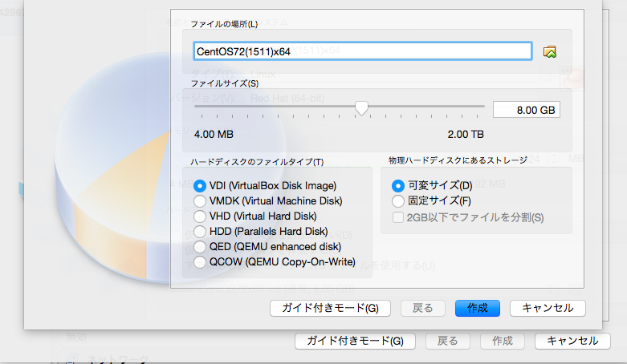The width and height of the screenshot is (627, 364).
Task: Click the 4.00 MB minimum size label
Action: coord(214,134)
